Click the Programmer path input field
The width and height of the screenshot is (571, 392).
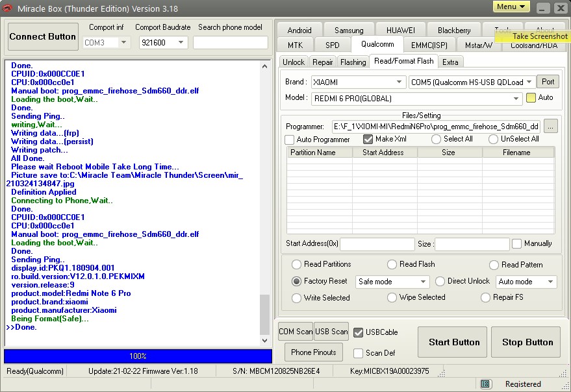tap(437, 127)
